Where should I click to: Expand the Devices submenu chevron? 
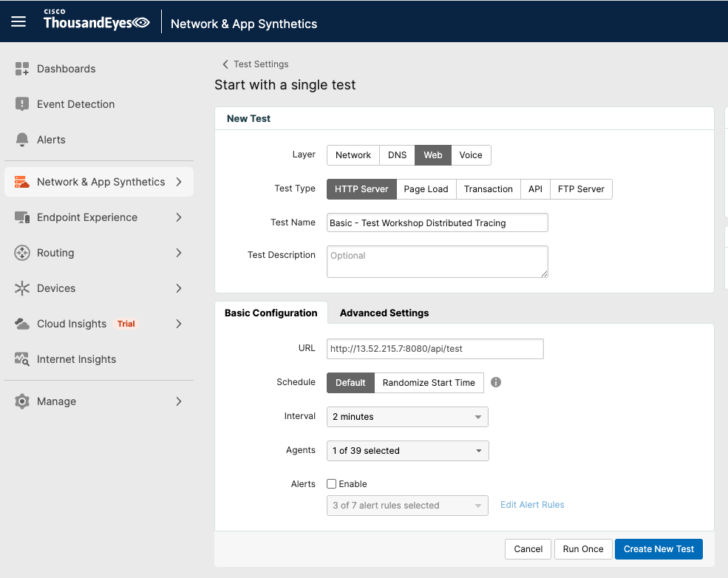pos(179,288)
